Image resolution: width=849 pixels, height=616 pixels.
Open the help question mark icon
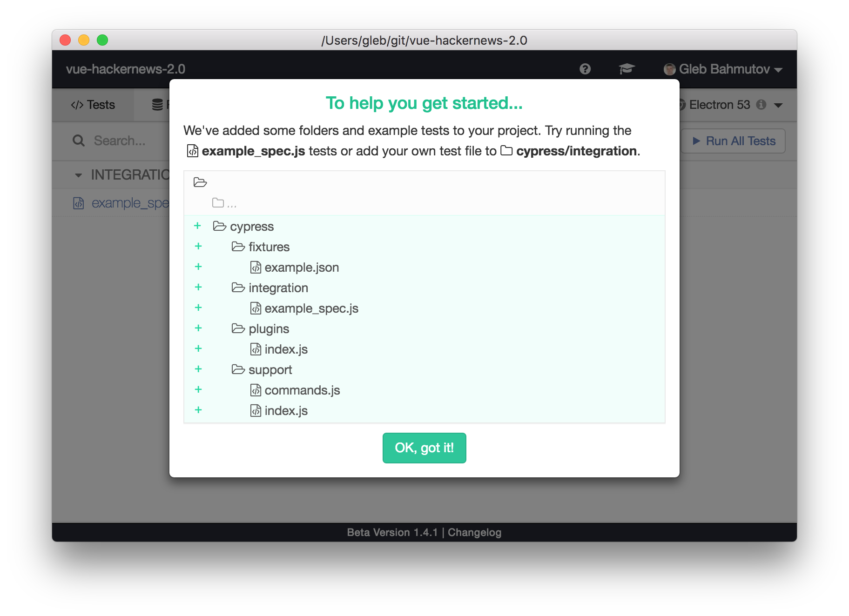click(585, 69)
